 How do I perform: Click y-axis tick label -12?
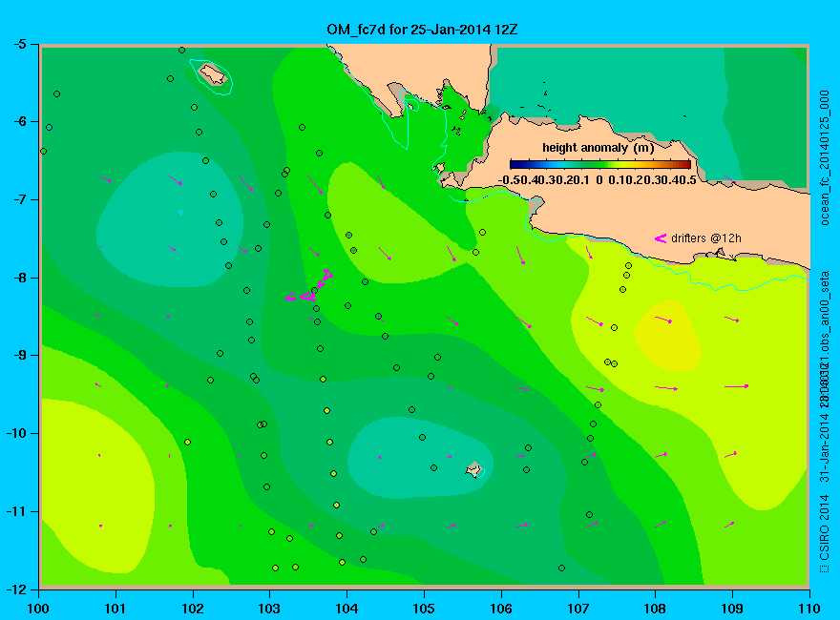(15, 589)
